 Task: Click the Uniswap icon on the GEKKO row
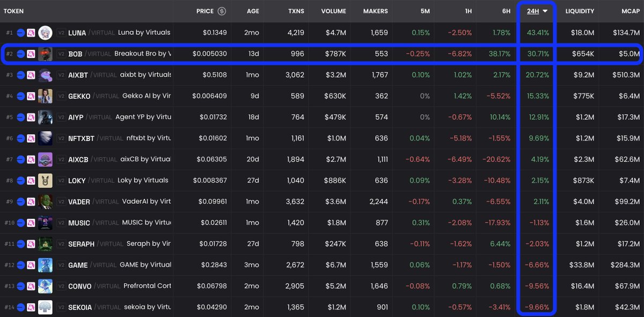point(32,95)
